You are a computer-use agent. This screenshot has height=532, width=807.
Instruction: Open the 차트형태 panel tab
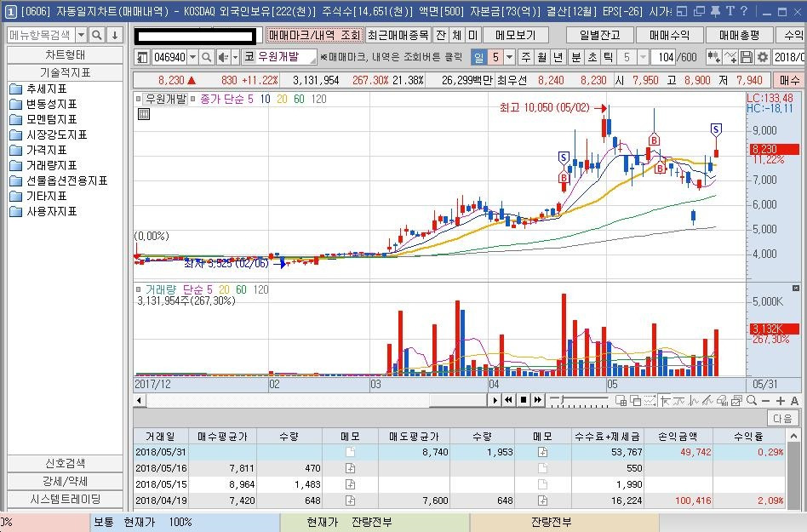coord(66,55)
